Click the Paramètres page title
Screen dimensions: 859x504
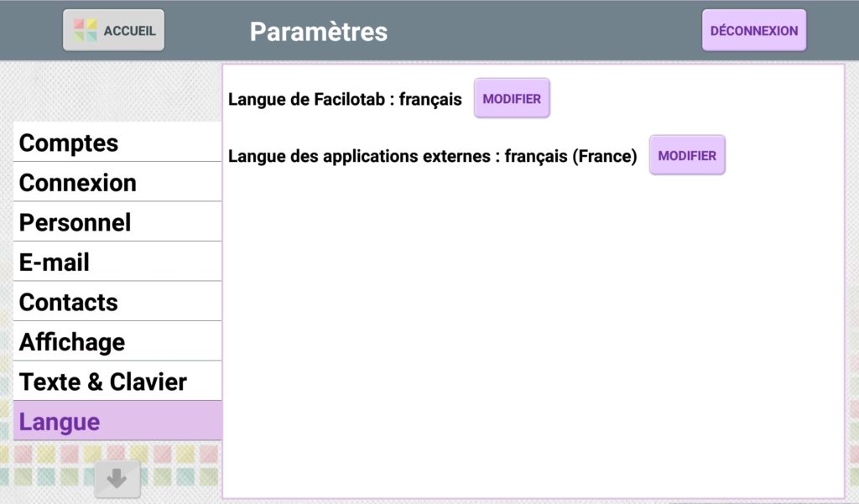[x=319, y=31]
